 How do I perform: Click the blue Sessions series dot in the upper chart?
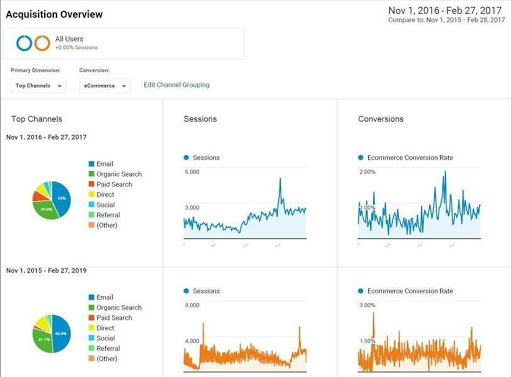[186, 157]
